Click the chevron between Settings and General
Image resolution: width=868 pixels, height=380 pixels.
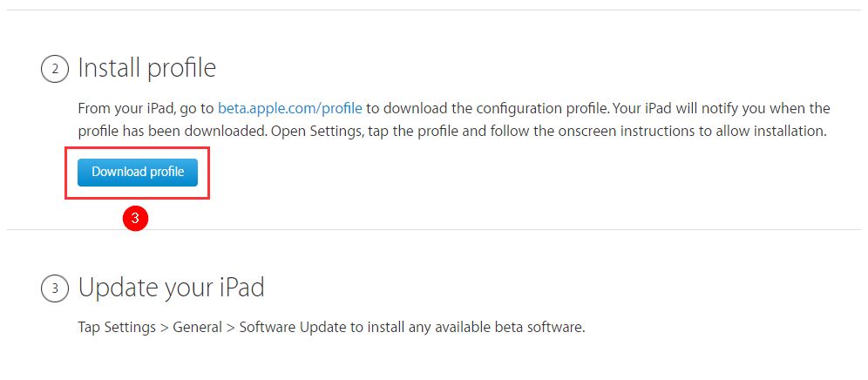[x=165, y=328]
